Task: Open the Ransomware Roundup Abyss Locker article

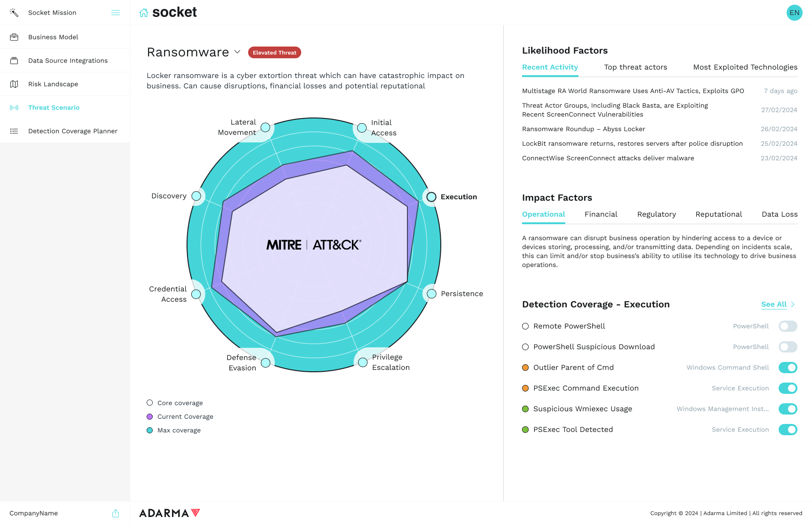Action: click(x=583, y=129)
